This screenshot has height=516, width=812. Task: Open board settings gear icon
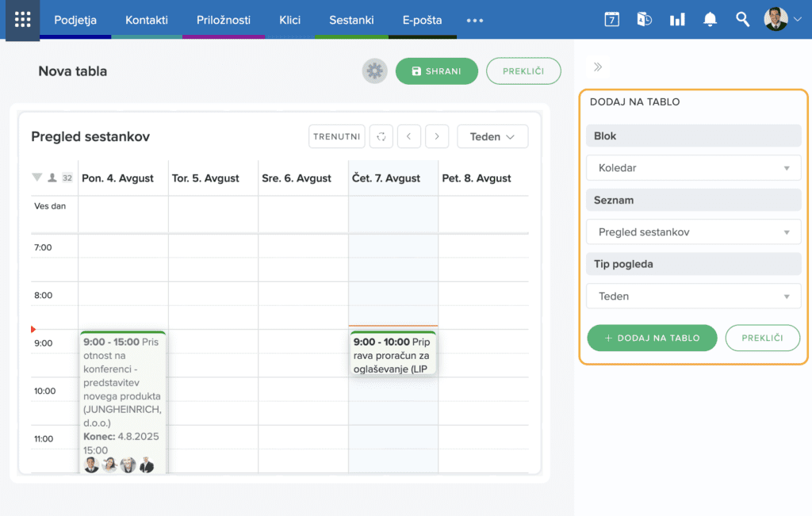pyautogui.click(x=374, y=71)
